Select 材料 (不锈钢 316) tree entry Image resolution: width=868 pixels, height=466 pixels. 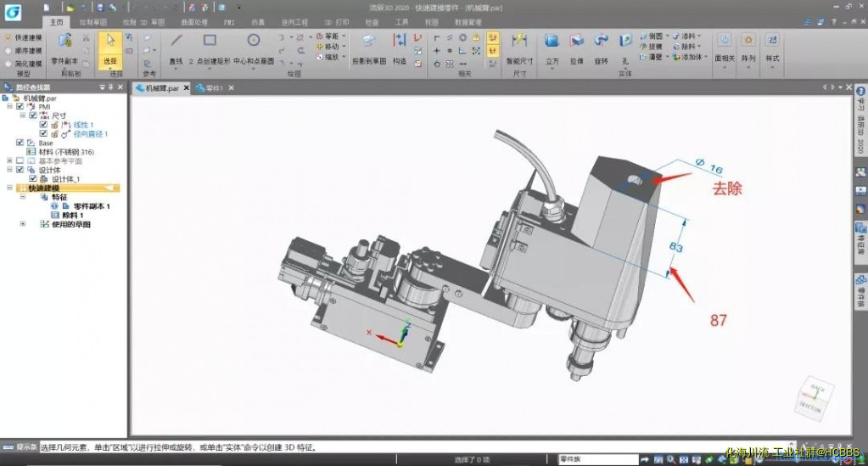point(66,152)
